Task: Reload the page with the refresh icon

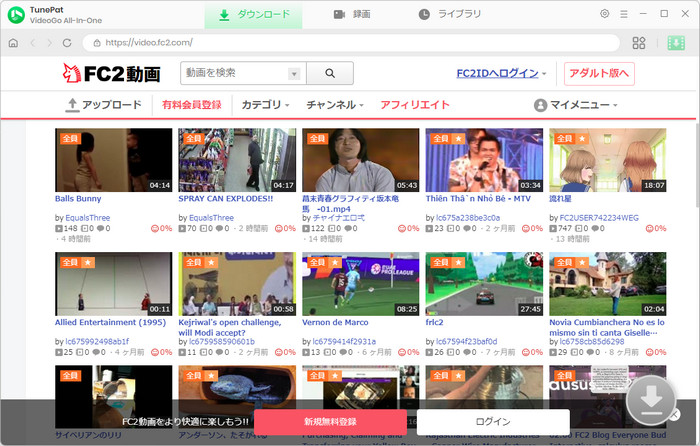Action: coord(67,43)
